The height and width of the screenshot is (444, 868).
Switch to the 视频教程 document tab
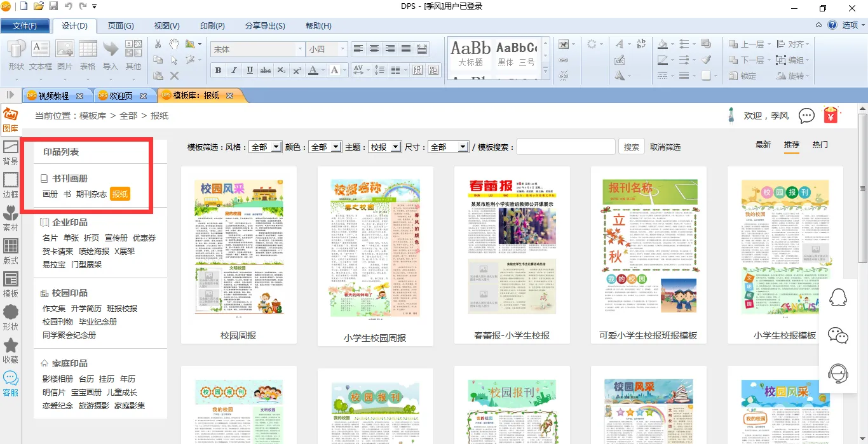55,96
